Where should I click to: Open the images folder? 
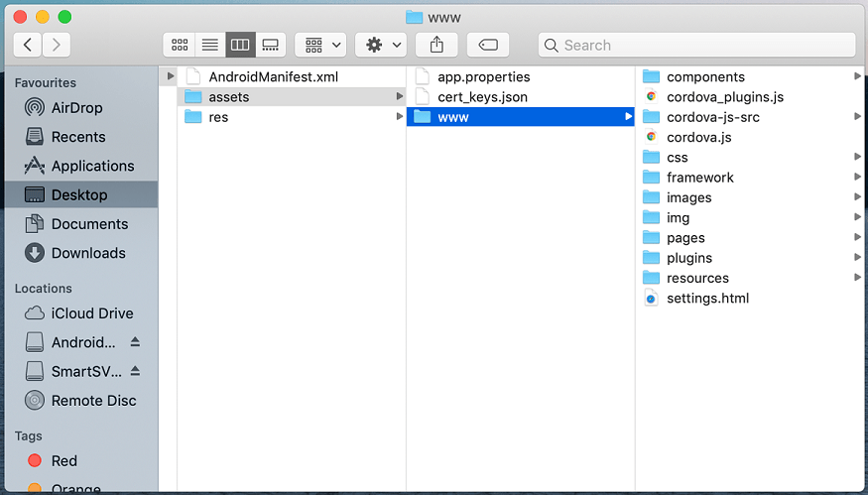(752, 197)
